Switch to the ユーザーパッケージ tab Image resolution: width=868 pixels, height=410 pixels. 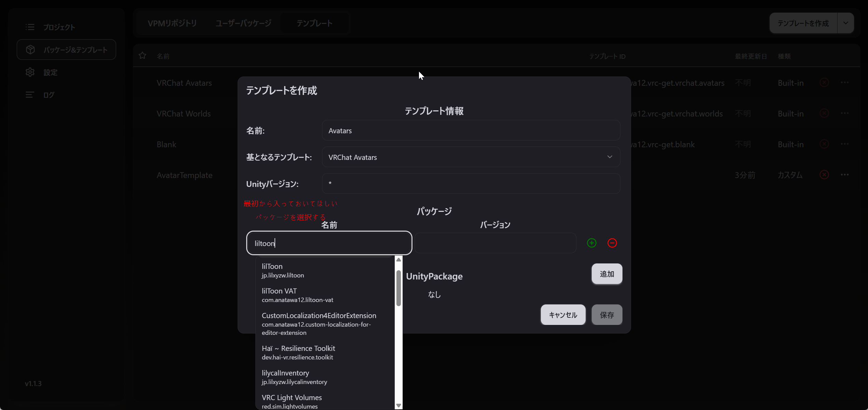[243, 23]
